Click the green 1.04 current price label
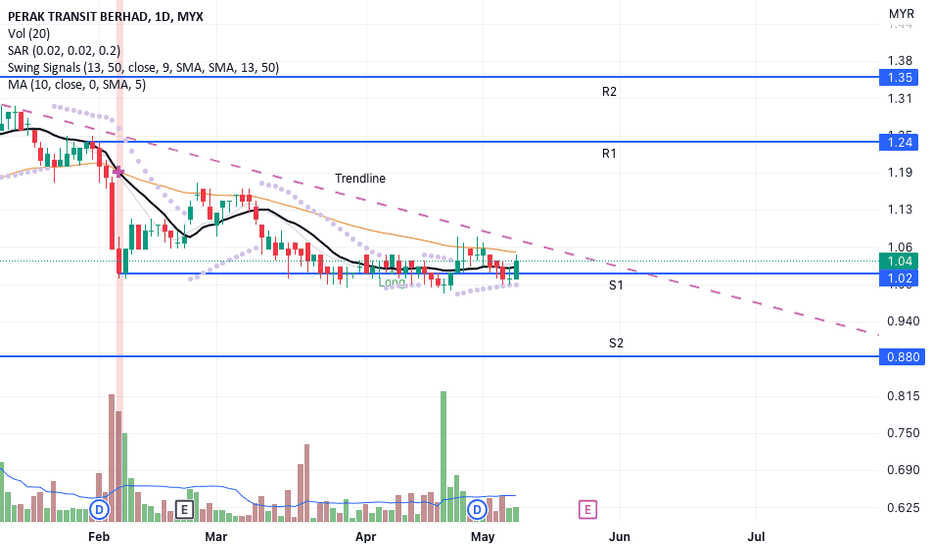932x550 pixels. [899, 261]
